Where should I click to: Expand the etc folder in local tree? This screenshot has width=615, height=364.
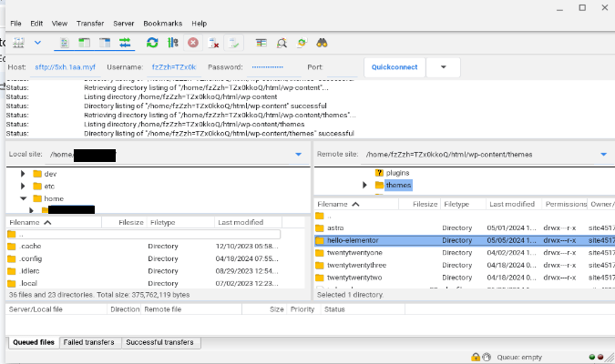tap(23, 187)
